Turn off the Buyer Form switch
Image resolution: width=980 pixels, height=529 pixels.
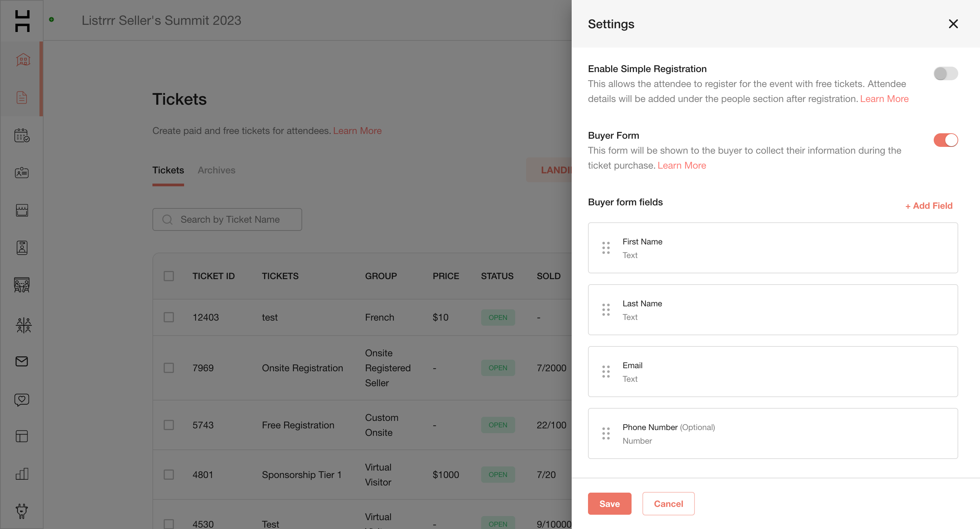[945, 140]
